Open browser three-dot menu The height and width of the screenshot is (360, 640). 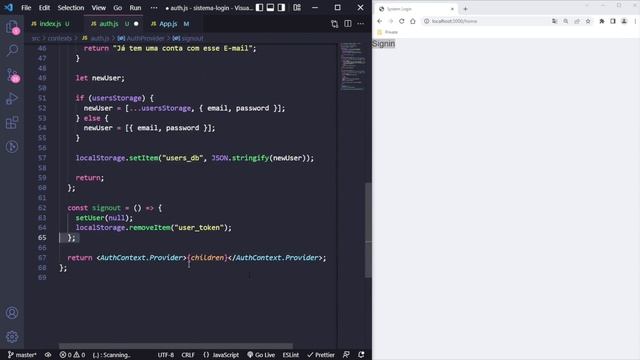635,21
